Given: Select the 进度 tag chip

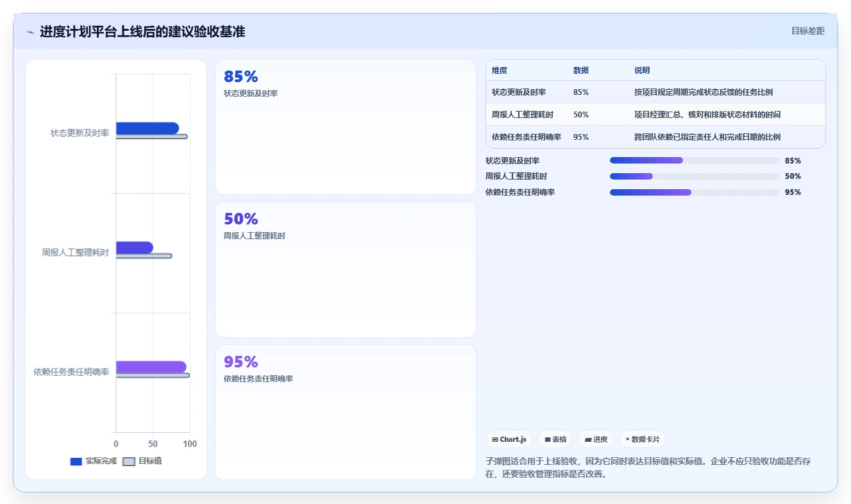Looking at the screenshot, I should [x=596, y=439].
